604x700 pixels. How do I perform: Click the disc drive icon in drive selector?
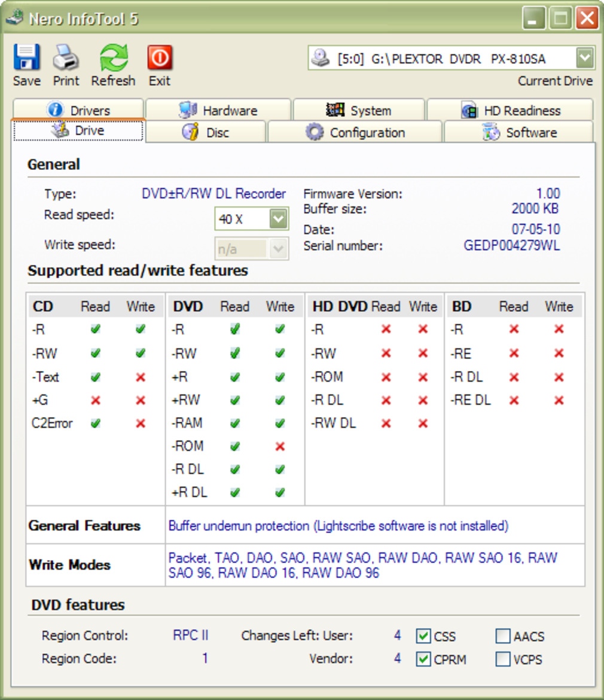pos(321,58)
